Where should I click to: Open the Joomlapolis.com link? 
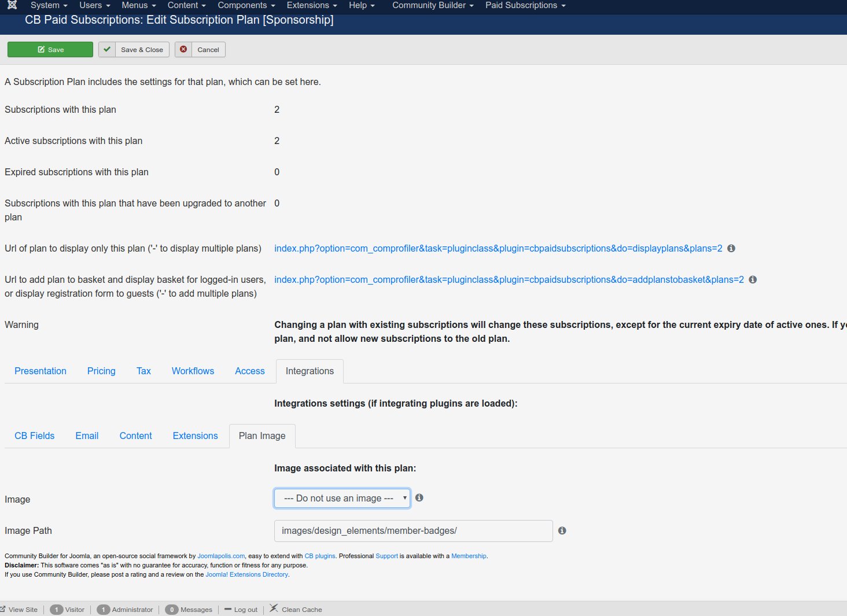tap(221, 556)
